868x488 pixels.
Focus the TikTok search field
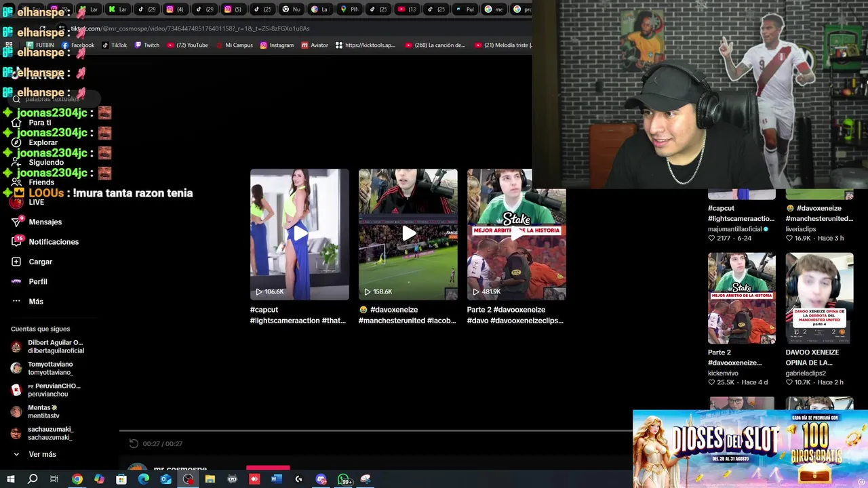click(54, 99)
